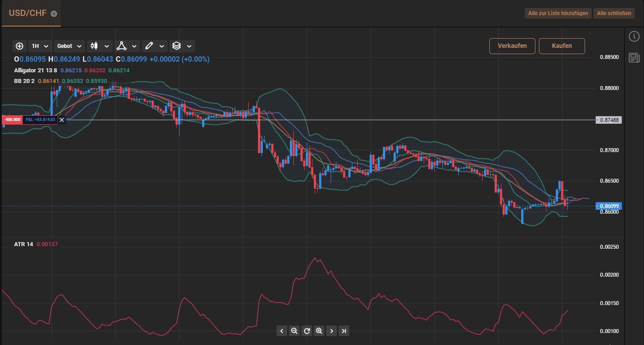
Task: Expand the chart type dropdown arrow
Action: (x=107, y=46)
